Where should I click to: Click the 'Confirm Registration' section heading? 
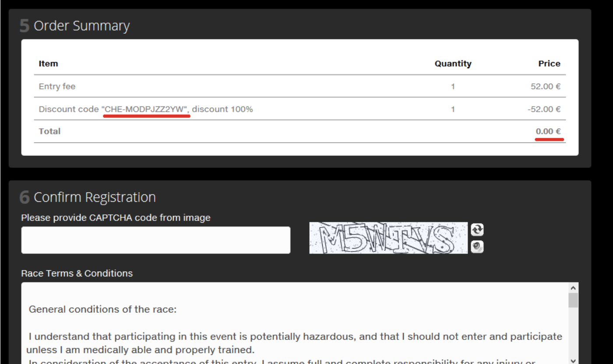point(95,197)
